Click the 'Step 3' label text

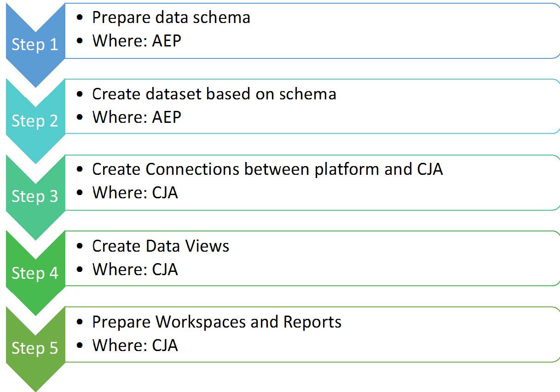35,196
